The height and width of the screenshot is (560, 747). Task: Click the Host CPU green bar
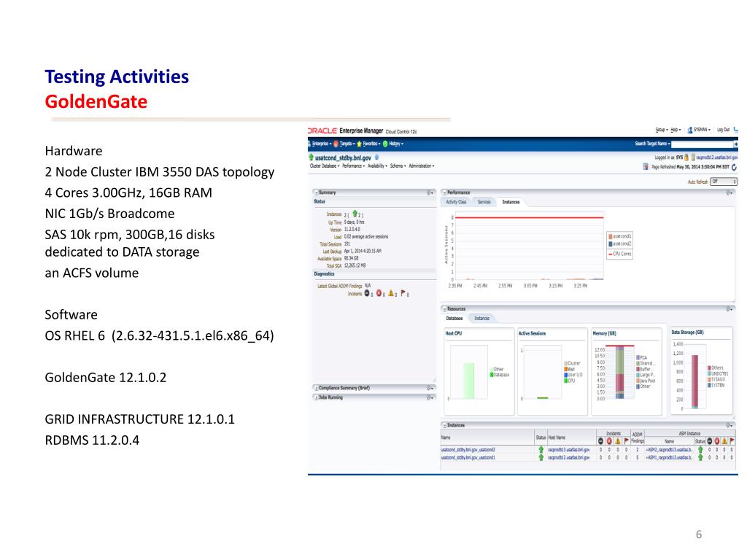pyautogui.click(x=469, y=381)
